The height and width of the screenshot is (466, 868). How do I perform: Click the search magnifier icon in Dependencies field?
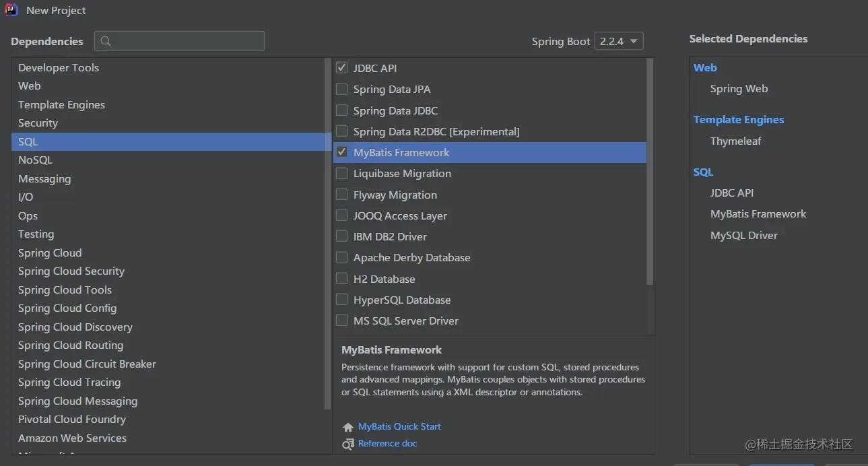coord(106,41)
